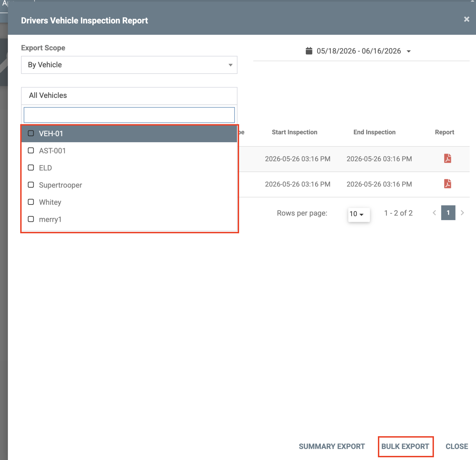Sort by End Inspection column header

374,132
